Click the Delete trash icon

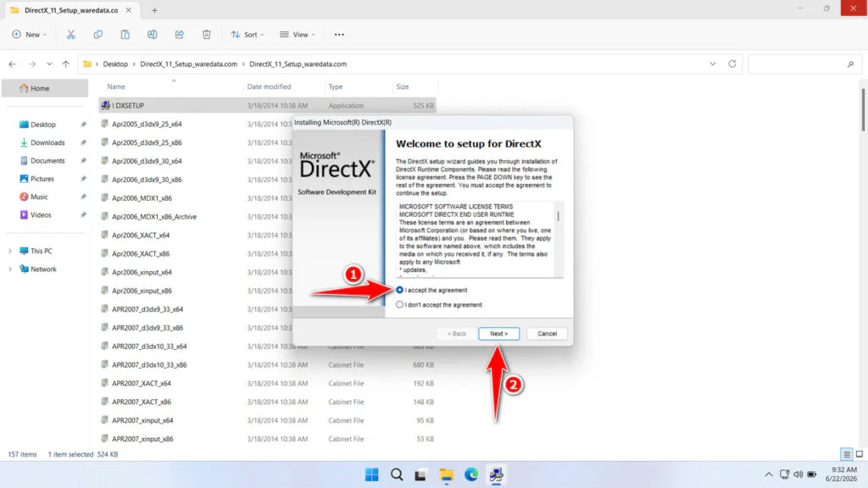point(207,34)
